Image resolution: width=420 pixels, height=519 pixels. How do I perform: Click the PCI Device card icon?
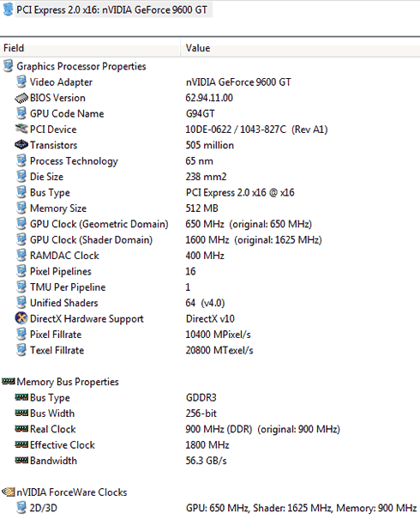click(21, 129)
